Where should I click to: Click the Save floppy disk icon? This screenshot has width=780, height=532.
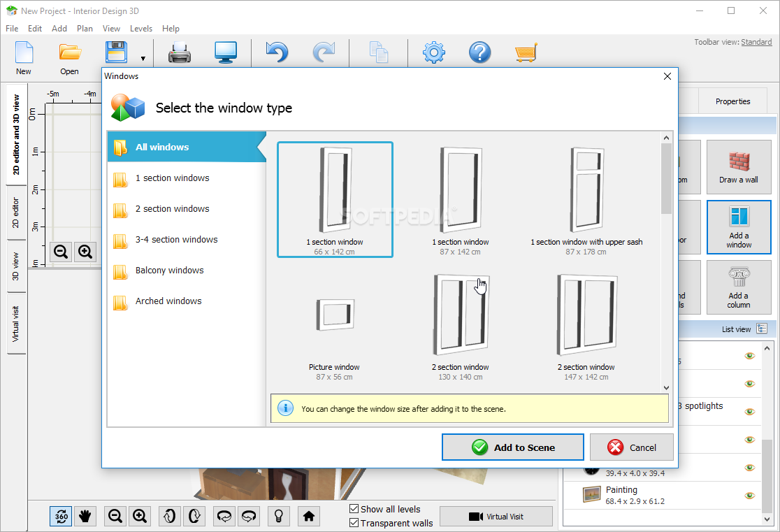[117, 52]
